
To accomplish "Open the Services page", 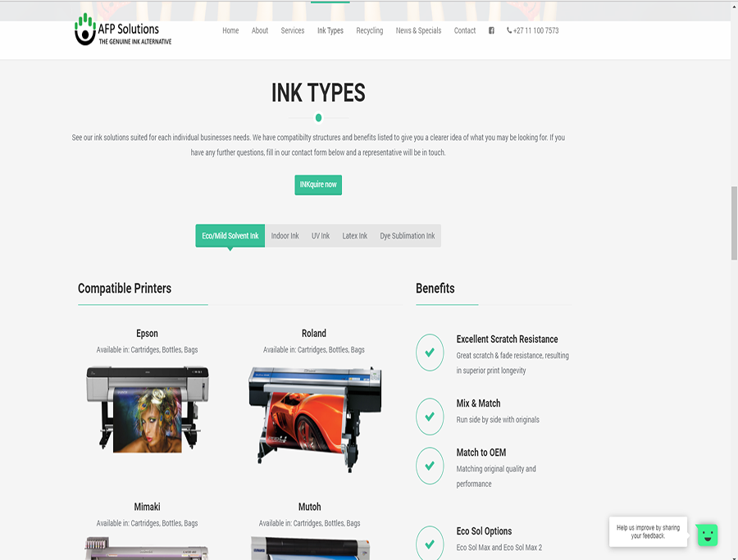I will [x=293, y=30].
